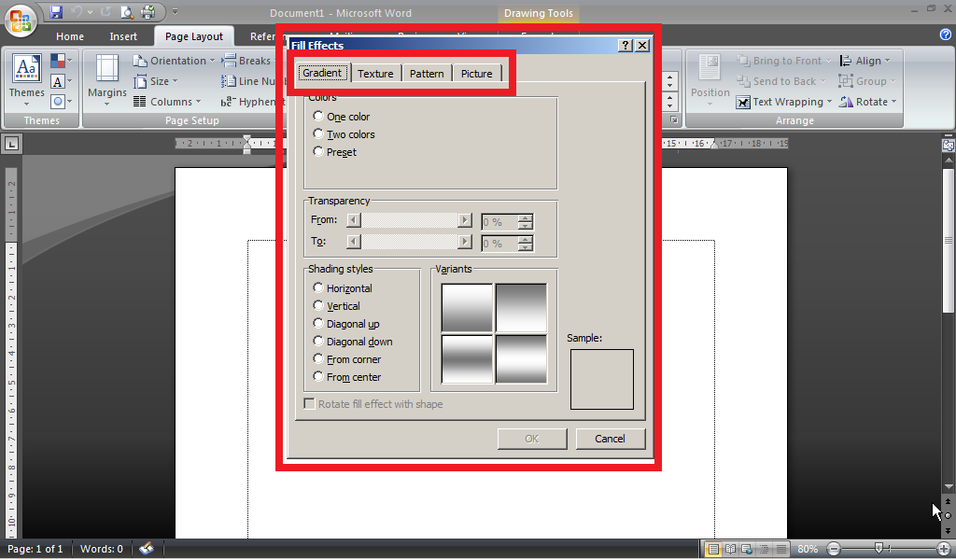
Task: Select the top-left gradient variant thumbnail
Action: pyautogui.click(x=467, y=307)
